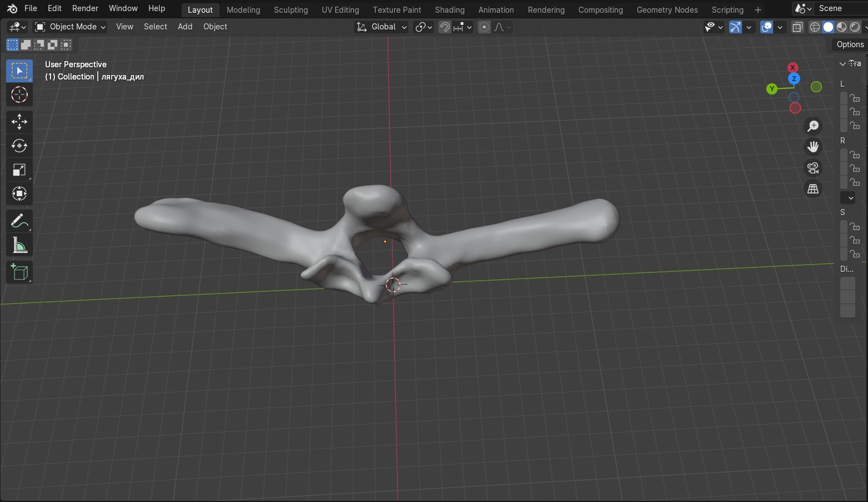Activate the Rotate tool
This screenshot has height=502, width=868.
point(19,146)
